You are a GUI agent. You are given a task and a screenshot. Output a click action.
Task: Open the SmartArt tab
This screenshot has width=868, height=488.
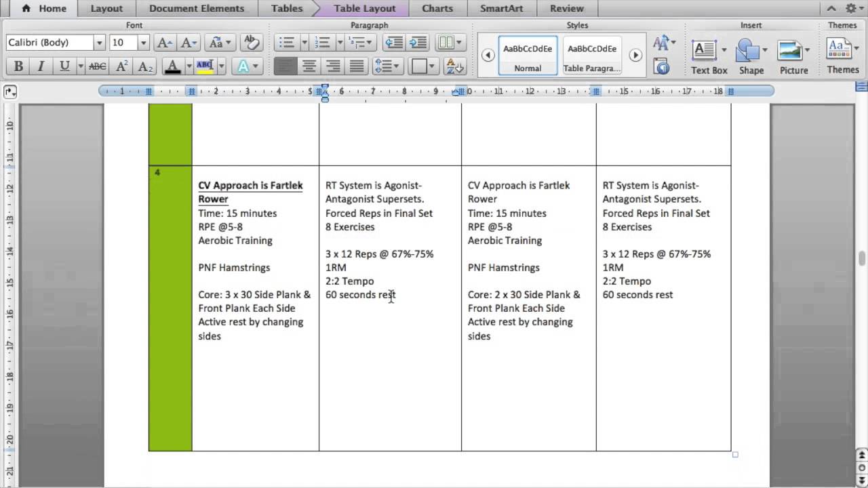[500, 9]
